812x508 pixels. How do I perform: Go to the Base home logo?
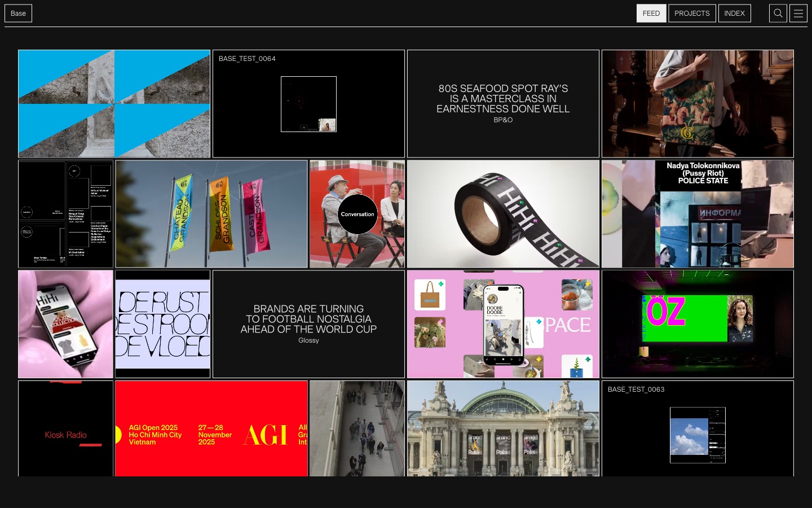coord(18,14)
